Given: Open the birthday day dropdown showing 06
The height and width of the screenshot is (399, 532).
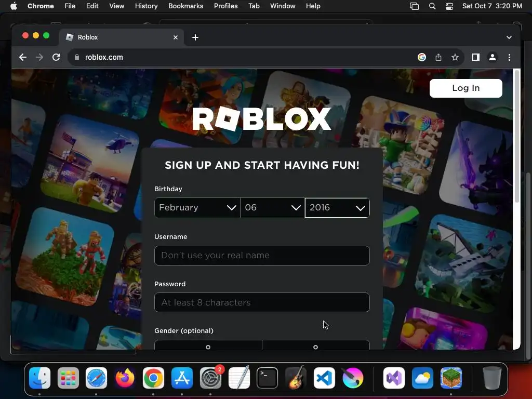Looking at the screenshot, I should (x=272, y=208).
